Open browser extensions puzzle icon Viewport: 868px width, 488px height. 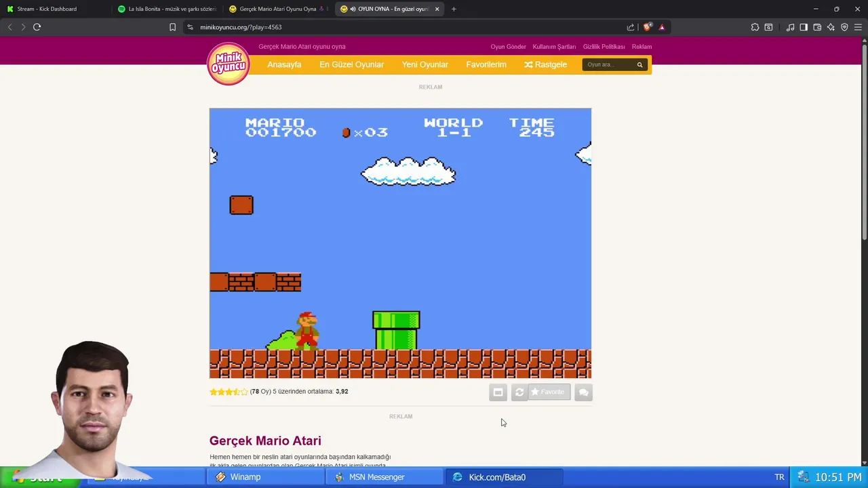pos(755,27)
